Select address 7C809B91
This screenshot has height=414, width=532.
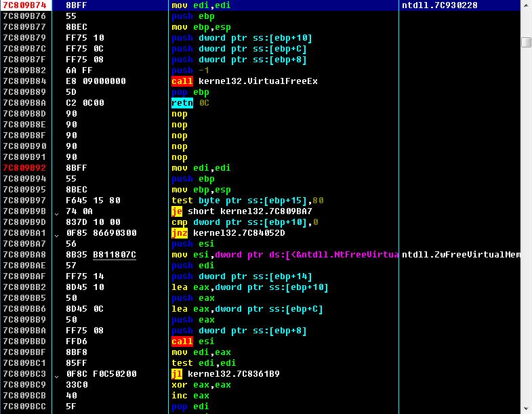(24, 157)
